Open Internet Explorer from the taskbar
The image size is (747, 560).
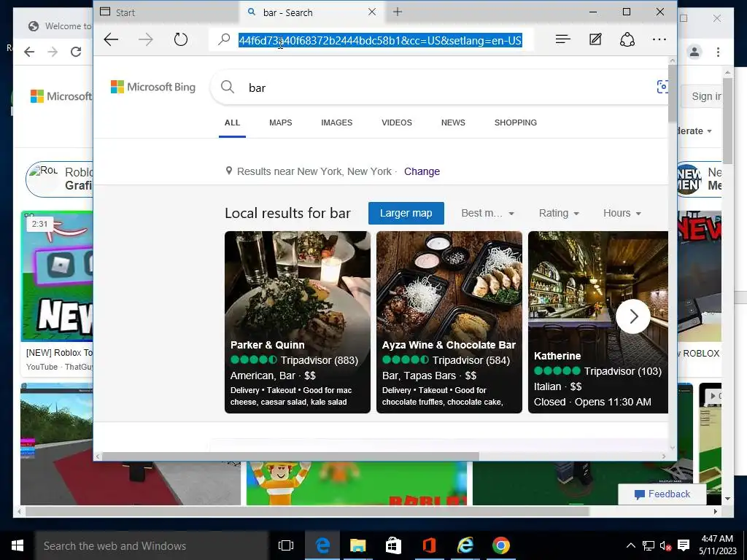465,545
